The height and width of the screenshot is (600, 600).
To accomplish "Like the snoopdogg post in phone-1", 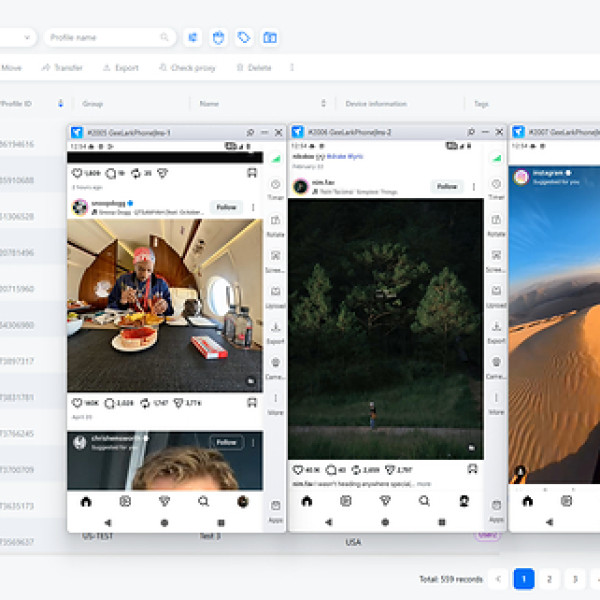I will tap(77, 403).
